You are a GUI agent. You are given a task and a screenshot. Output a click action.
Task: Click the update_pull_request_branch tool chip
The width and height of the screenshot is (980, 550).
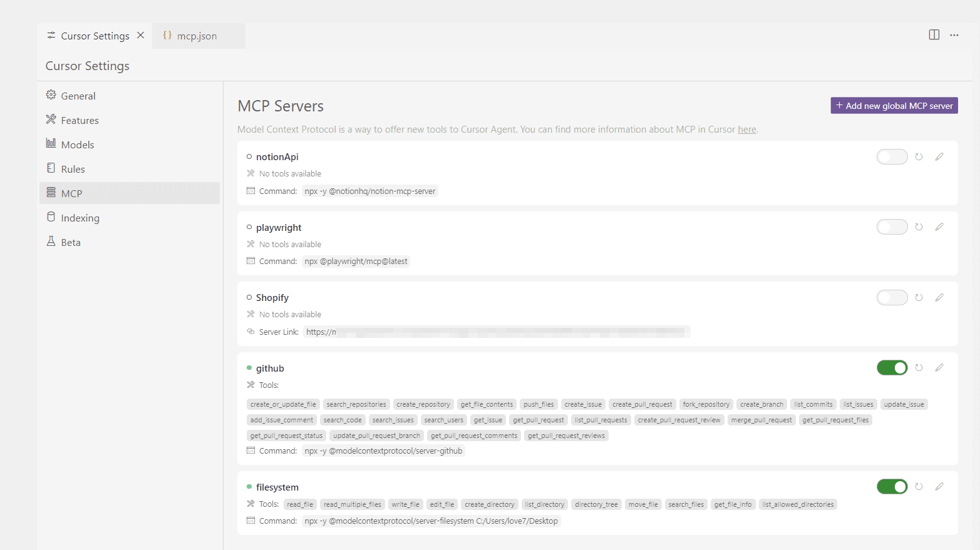tap(377, 435)
